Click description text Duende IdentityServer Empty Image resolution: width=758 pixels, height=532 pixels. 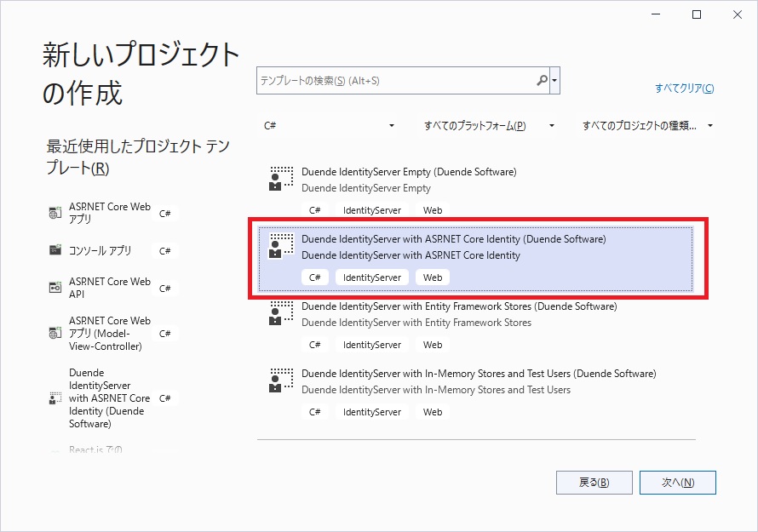366,188
